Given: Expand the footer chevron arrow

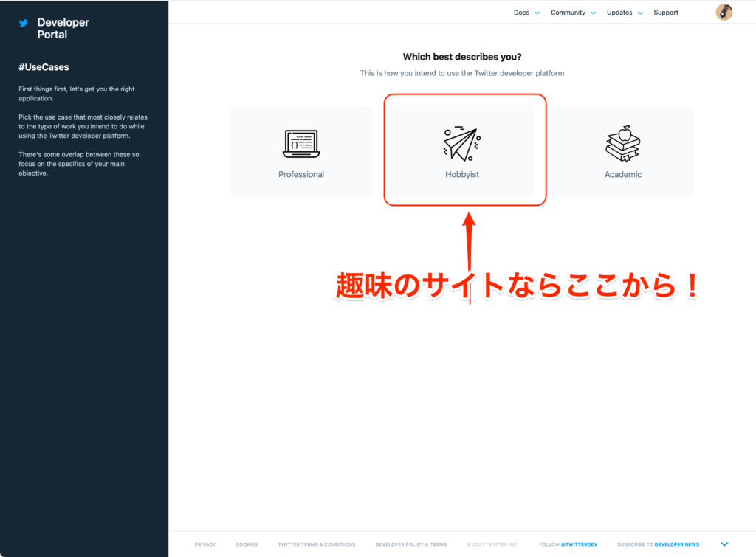Looking at the screenshot, I should (724, 544).
